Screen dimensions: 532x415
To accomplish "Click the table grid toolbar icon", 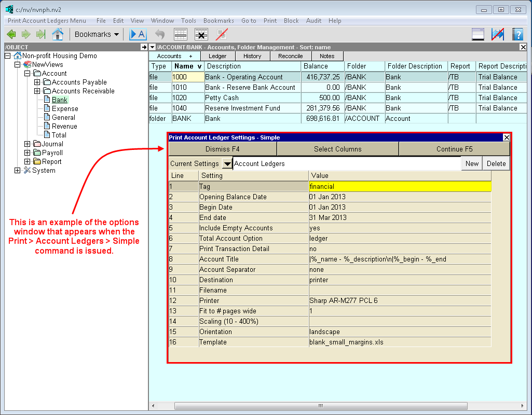I will click(181, 34).
